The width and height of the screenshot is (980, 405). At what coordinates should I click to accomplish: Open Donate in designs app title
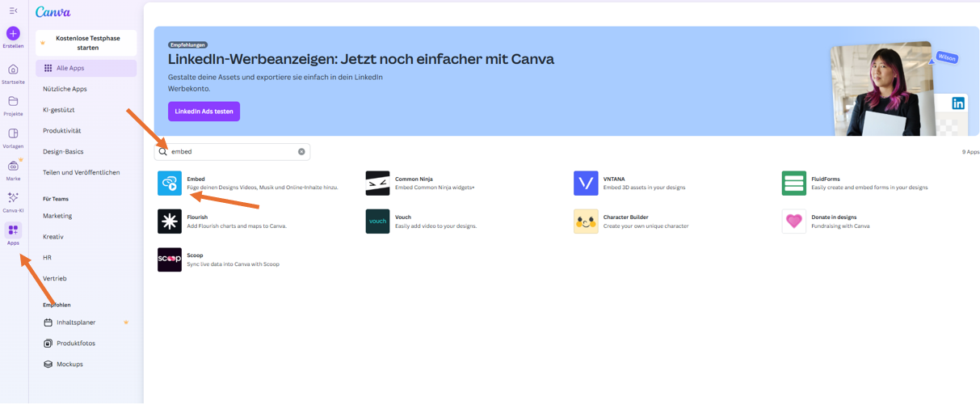pyautogui.click(x=834, y=217)
